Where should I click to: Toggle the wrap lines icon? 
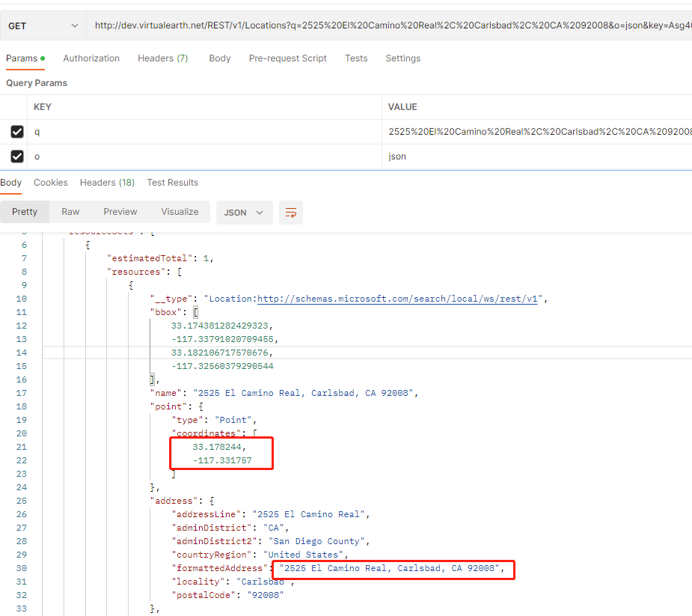tap(291, 213)
